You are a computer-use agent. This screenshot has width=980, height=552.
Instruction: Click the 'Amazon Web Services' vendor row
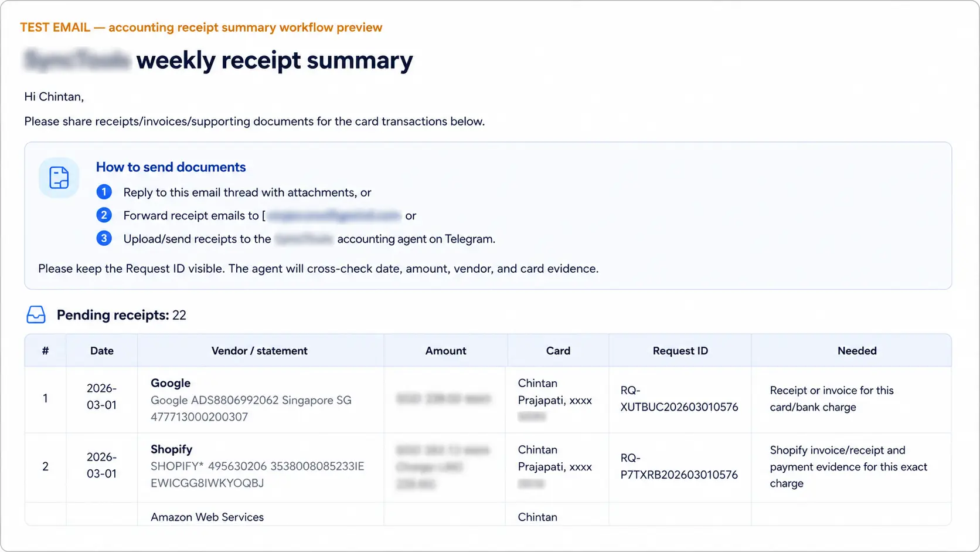tap(207, 517)
